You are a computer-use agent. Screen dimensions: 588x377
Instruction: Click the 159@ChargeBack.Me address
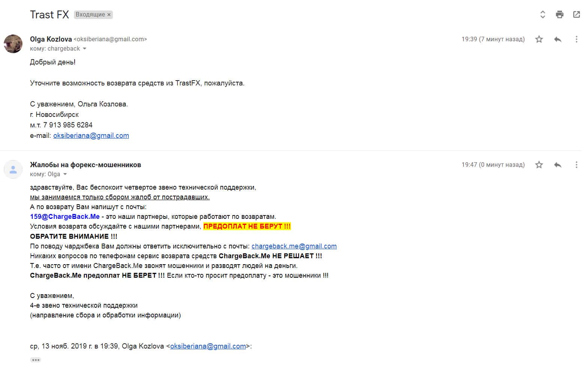[x=65, y=217]
